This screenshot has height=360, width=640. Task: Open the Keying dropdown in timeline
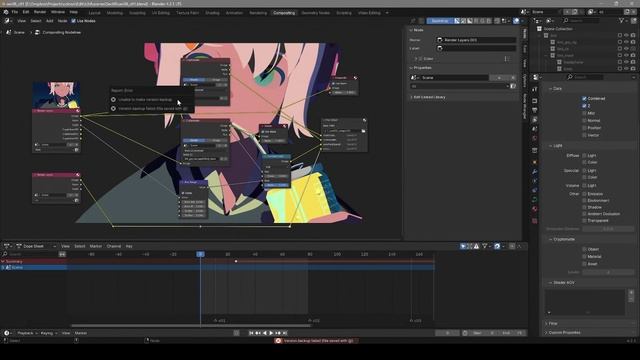(x=49, y=333)
